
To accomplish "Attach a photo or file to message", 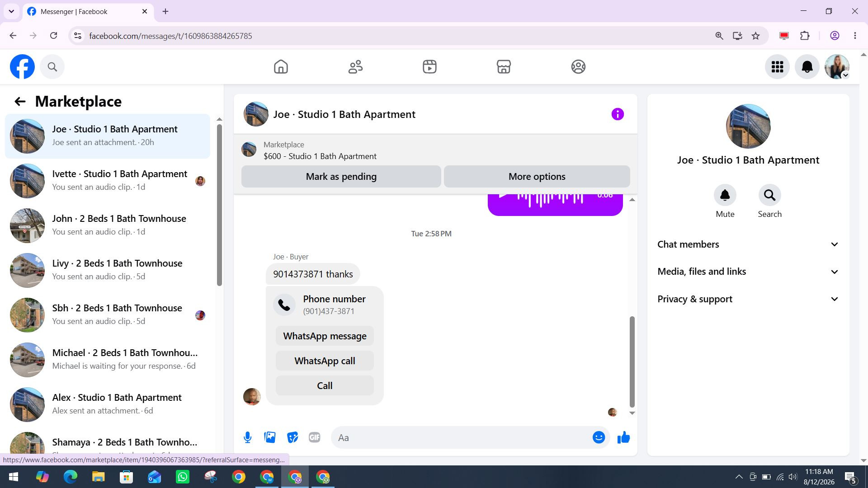I will pyautogui.click(x=270, y=437).
